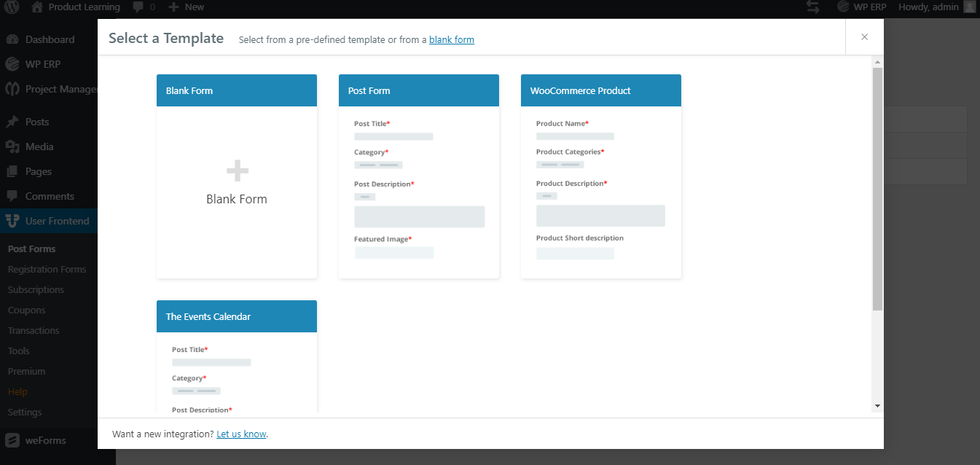Click the Dashboard palette icon in sidebar
The image size is (980, 465).
(x=12, y=39)
